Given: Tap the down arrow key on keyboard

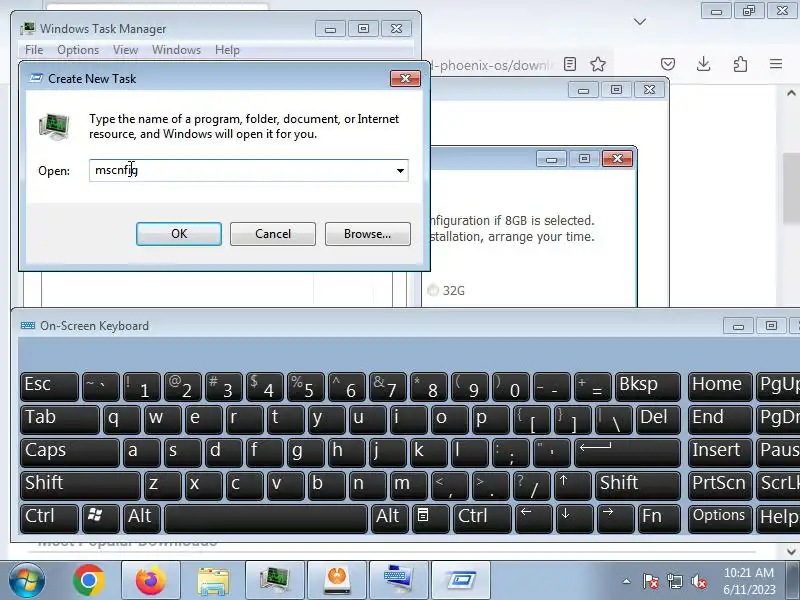Looking at the screenshot, I should point(574,518).
